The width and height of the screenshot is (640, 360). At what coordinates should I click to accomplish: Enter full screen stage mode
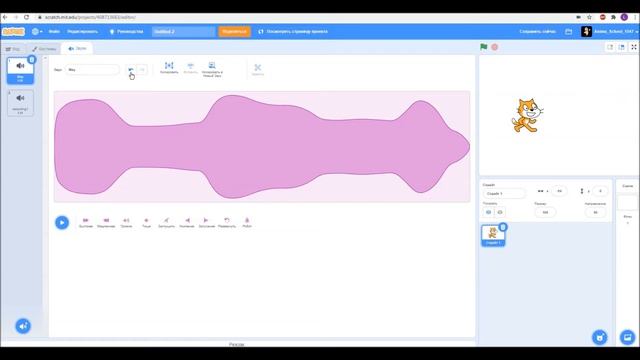pyautogui.click(x=634, y=47)
